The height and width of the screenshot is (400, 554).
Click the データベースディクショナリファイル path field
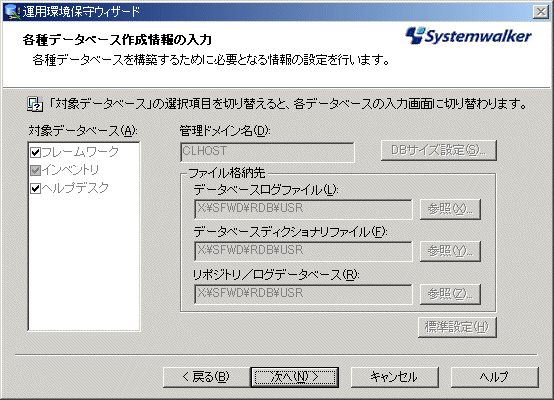point(303,251)
